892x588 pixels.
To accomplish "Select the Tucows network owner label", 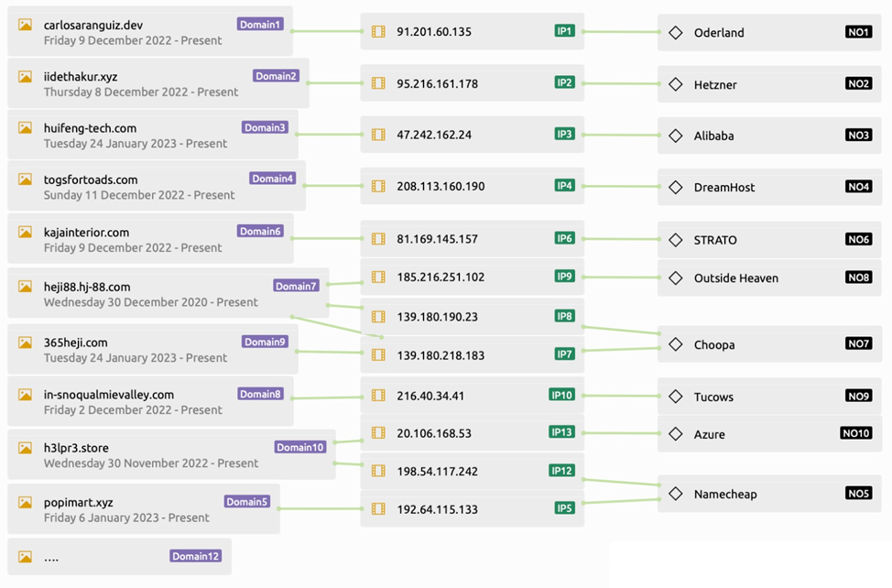I will click(x=713, y=397).
